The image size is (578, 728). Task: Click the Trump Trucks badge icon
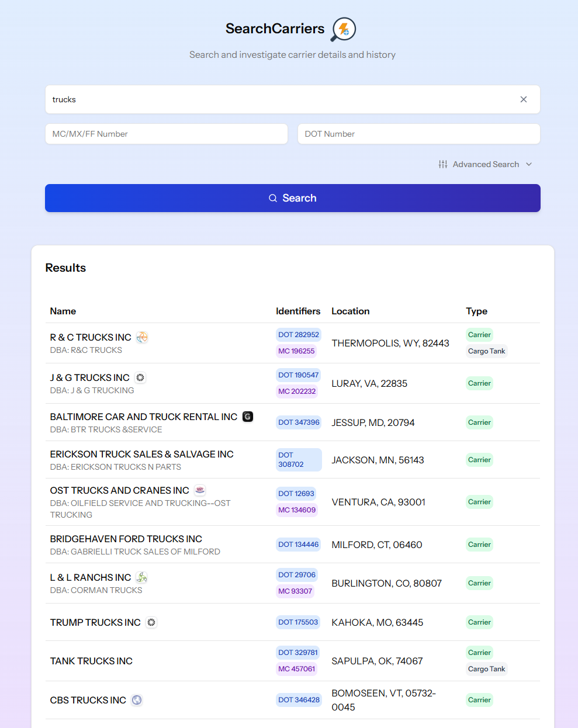pyautogui.click(x=151, y=622)
